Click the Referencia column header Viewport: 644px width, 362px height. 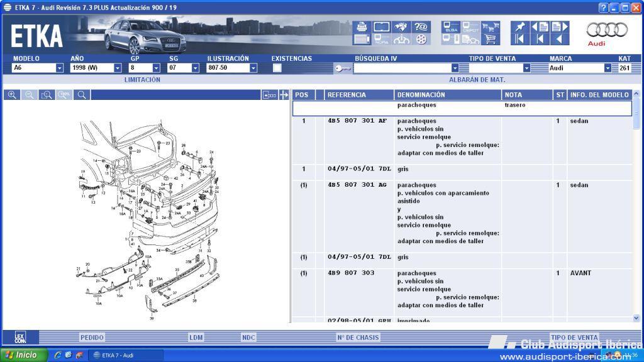pyautogui.click(x=359, y=95)
